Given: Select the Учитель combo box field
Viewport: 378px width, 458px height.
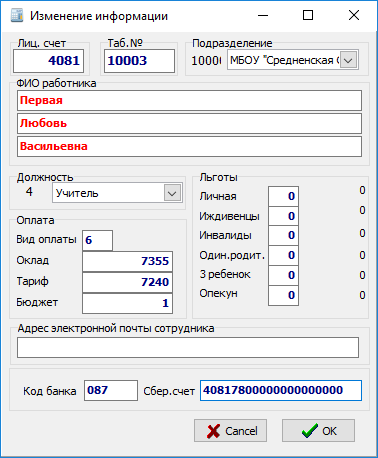Looking at the screenshot, I should pos(117,193).
